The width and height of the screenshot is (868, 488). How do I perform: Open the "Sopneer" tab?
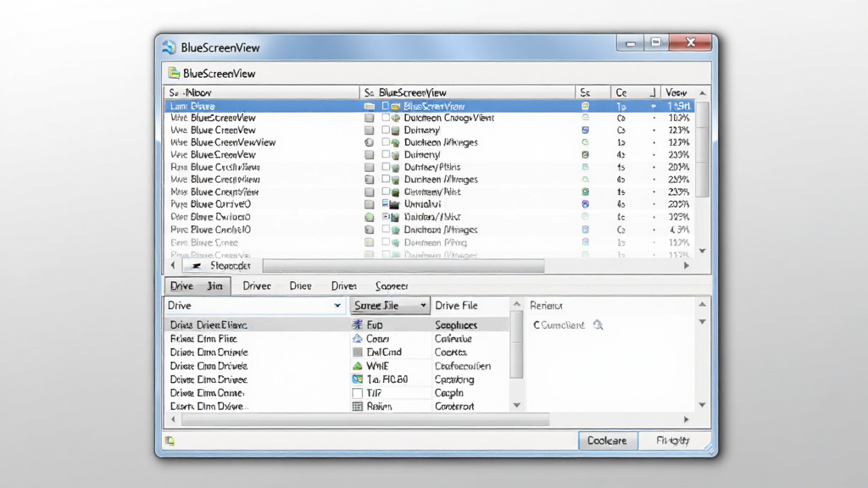[x=392, y=286]
